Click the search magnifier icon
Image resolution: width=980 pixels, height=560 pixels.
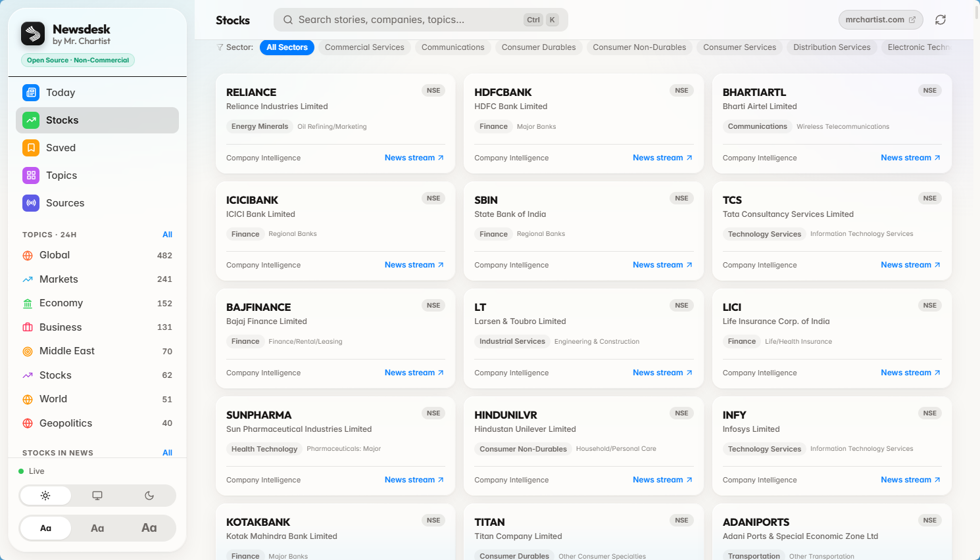tap(288, 20)
